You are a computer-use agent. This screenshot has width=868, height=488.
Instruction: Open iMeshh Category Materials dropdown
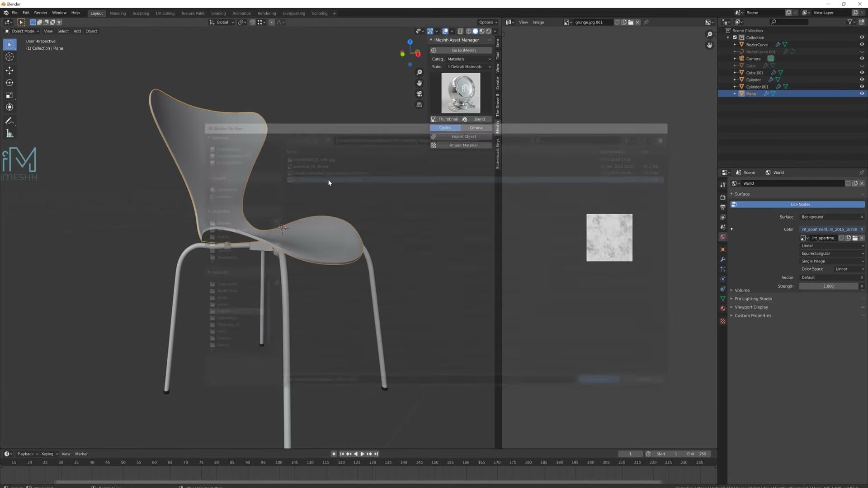[x=469, y=59]
